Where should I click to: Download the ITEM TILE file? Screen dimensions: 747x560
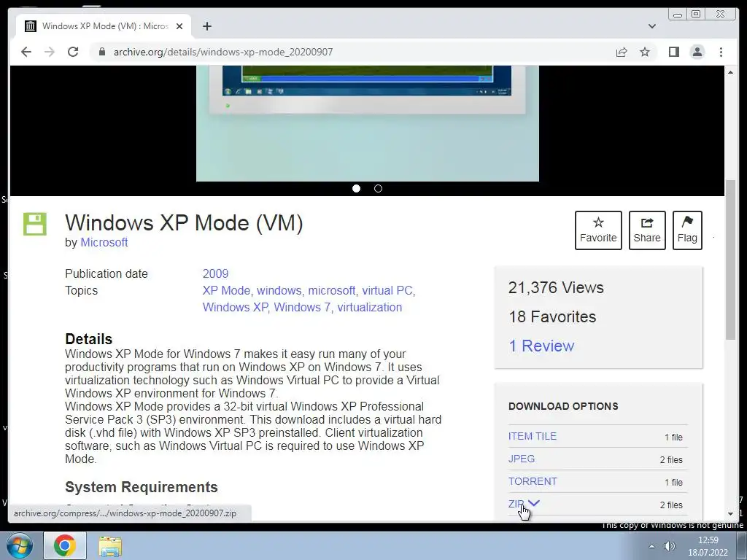532,436
